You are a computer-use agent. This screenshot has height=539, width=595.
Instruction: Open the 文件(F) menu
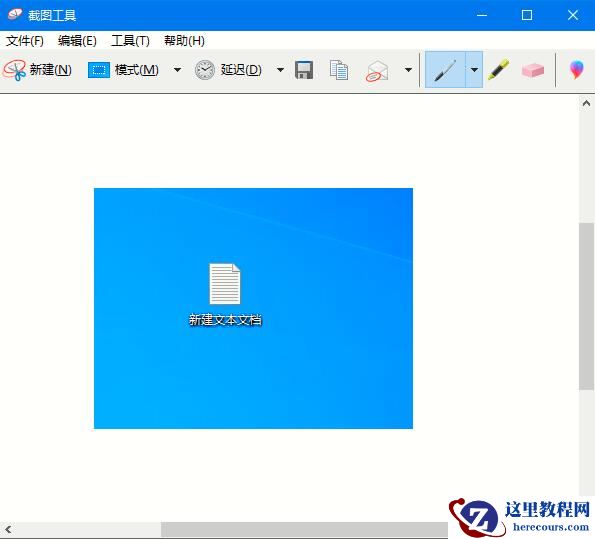tap(25, 41)
